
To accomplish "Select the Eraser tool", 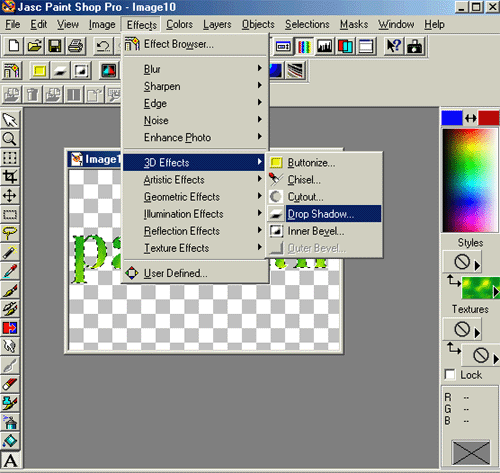I will (10, 385).
